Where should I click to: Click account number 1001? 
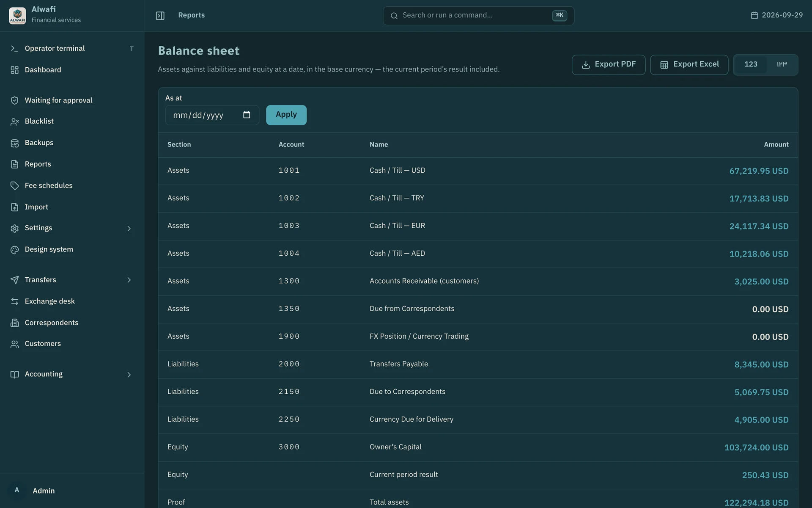click(289, 171)
